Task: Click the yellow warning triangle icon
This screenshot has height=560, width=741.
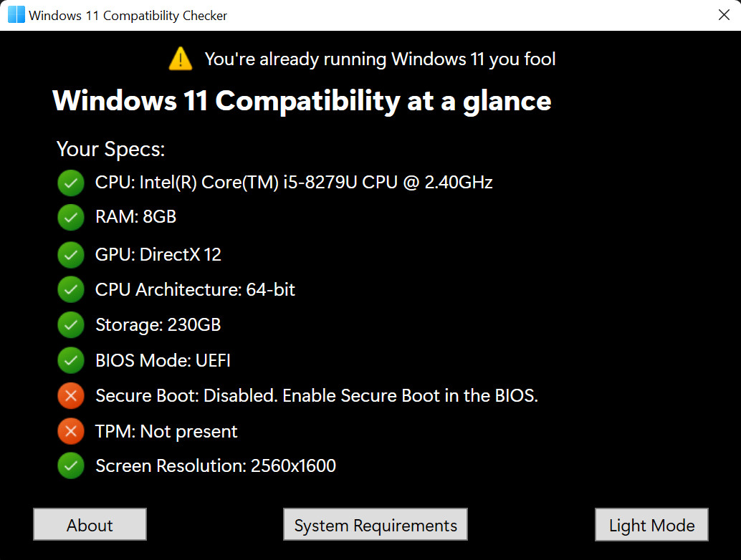Action: tap(181, 59)
